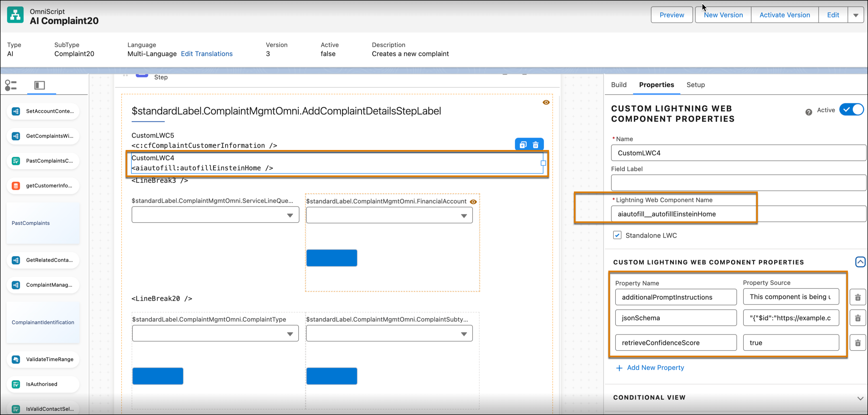Select the ValidateTimeRange element
The height and width of the screenshot is (415, 868).
(x=43, y=359)
